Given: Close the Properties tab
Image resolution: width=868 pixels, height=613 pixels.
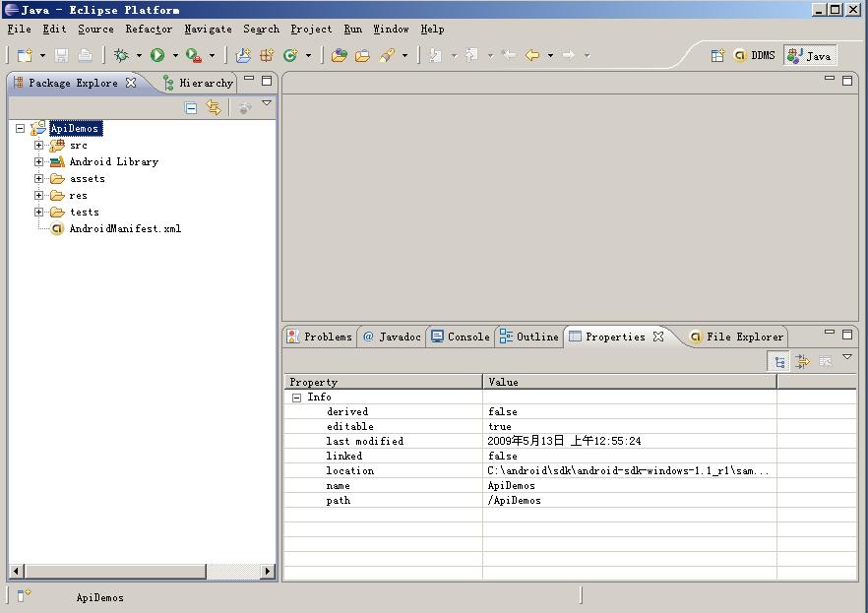Looking at the screenshot, I should [658, 337].
